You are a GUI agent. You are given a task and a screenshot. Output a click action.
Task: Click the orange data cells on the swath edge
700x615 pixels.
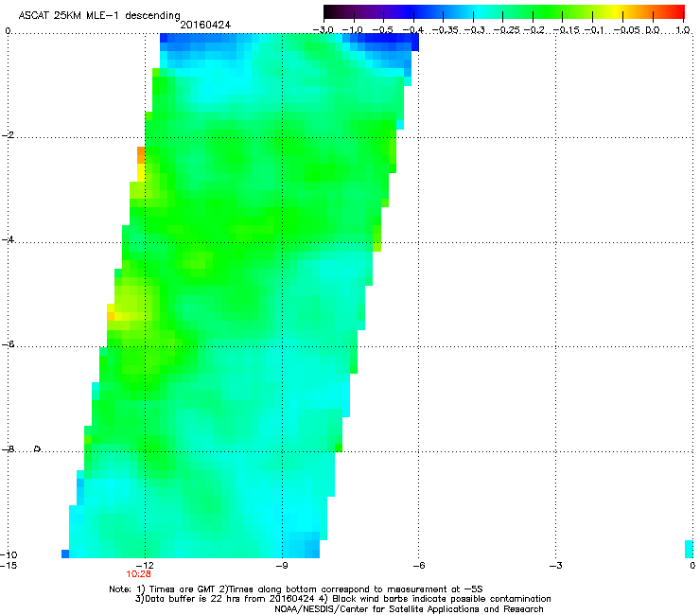click(x=141, y=155)
